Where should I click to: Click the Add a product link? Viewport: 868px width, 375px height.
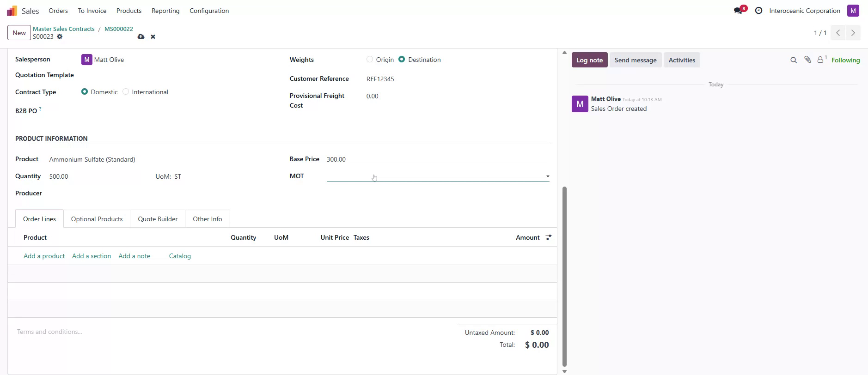point(44,256)
